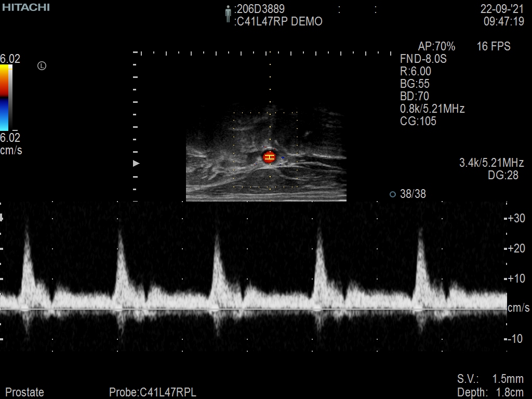Select the S.V.: 1.5mm sample volume readout

[x=490, y=379]
